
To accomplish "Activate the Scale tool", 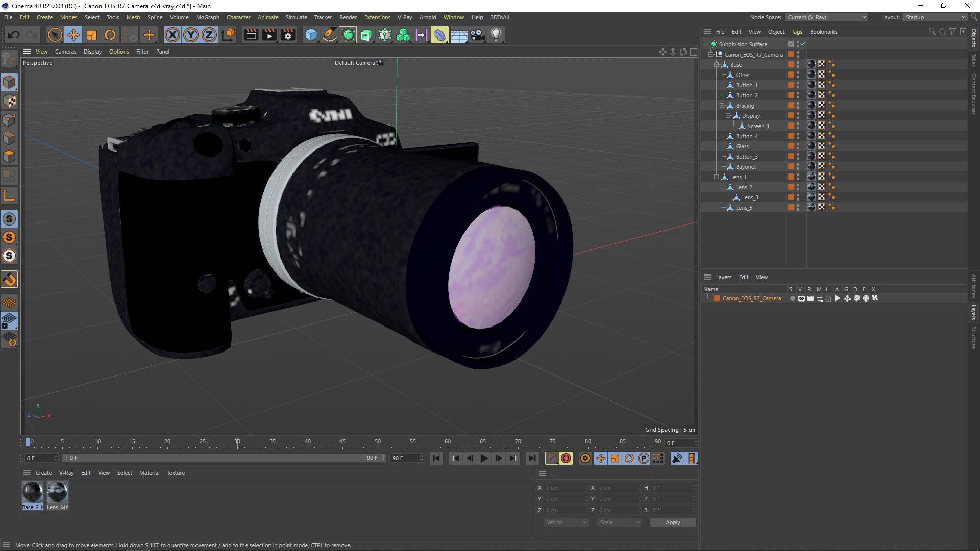I will [x=92, y=35].
